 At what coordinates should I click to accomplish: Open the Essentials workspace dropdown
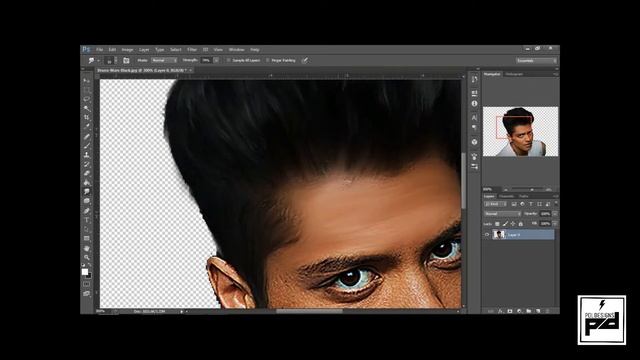click(536, 60)
